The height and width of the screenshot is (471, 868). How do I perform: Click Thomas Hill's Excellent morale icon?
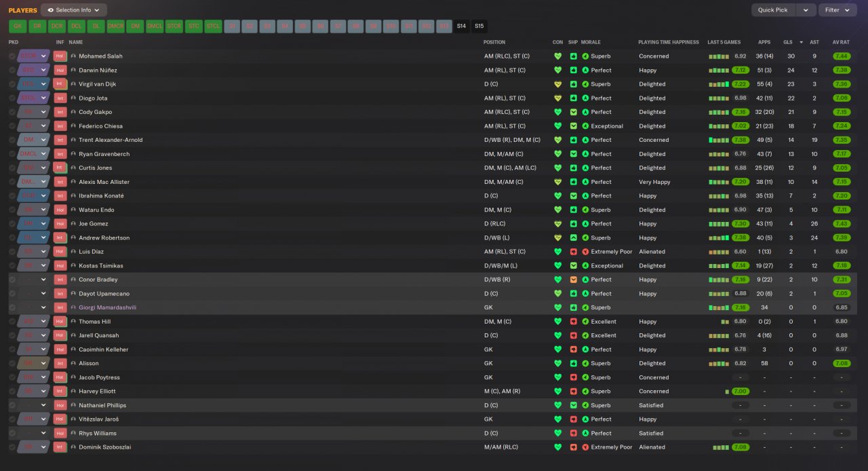585,322
